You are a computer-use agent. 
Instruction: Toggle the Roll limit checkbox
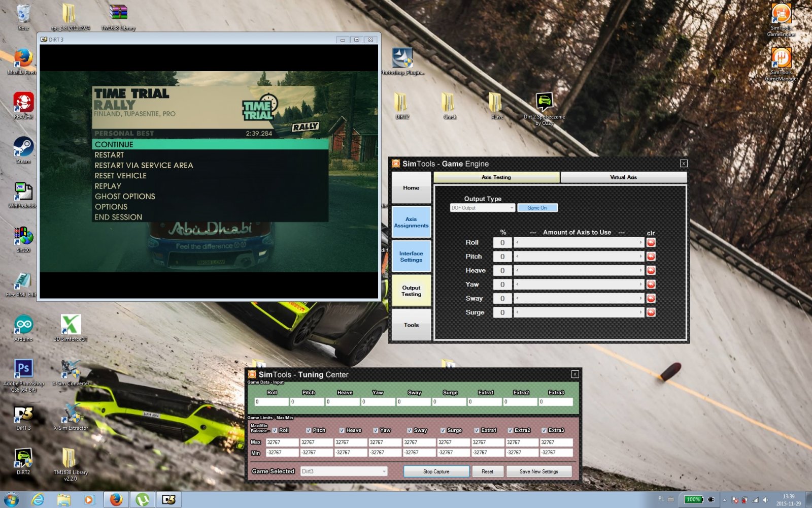[x=275, y=430]
